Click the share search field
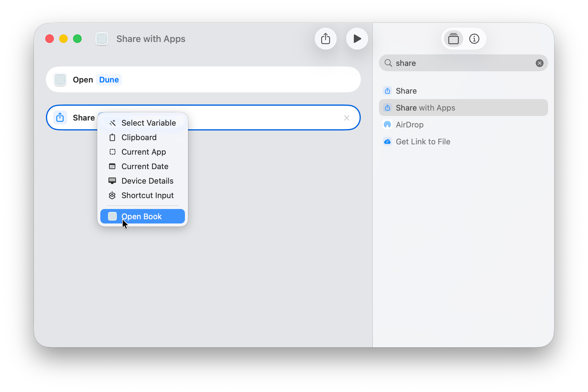Image resolution: width=588 pixels, height=392 pixels. (462, 63)
